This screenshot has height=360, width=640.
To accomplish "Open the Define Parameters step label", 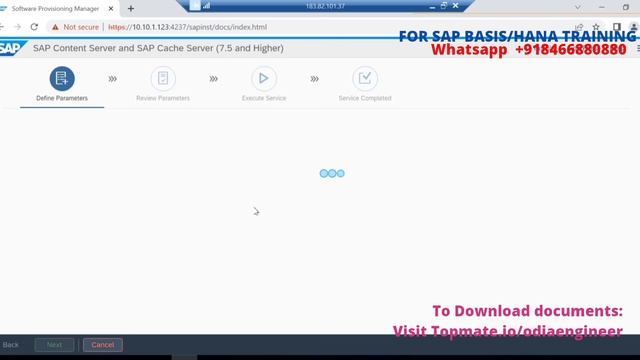I will [x=62, y=98].
